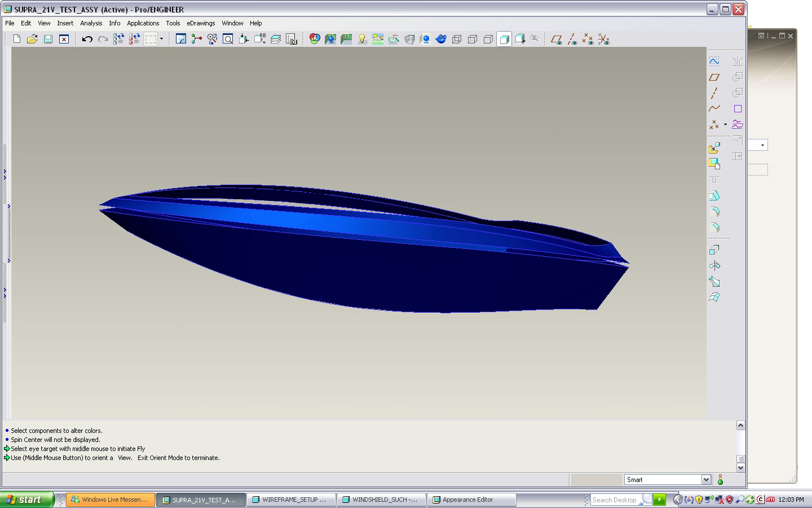
Task: Switch display to hidden line
Action: (x=473, y=39)
